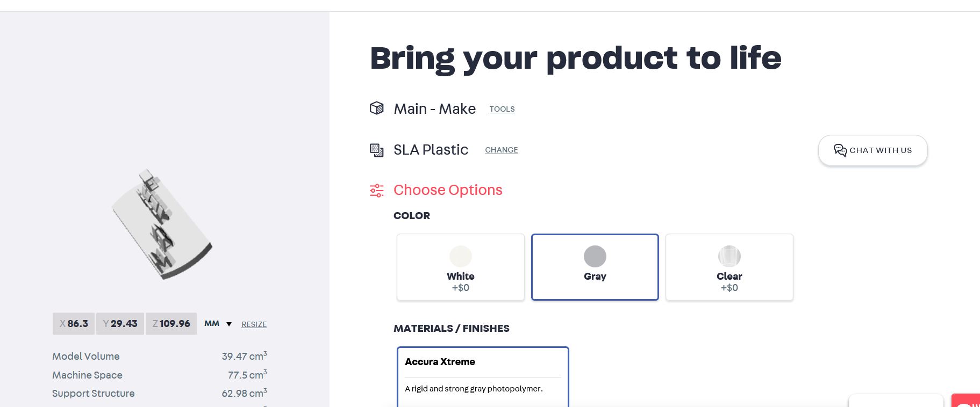Click the gray color swatch circle
This screenshot has width=980, height=407.
tap(595, 256)
